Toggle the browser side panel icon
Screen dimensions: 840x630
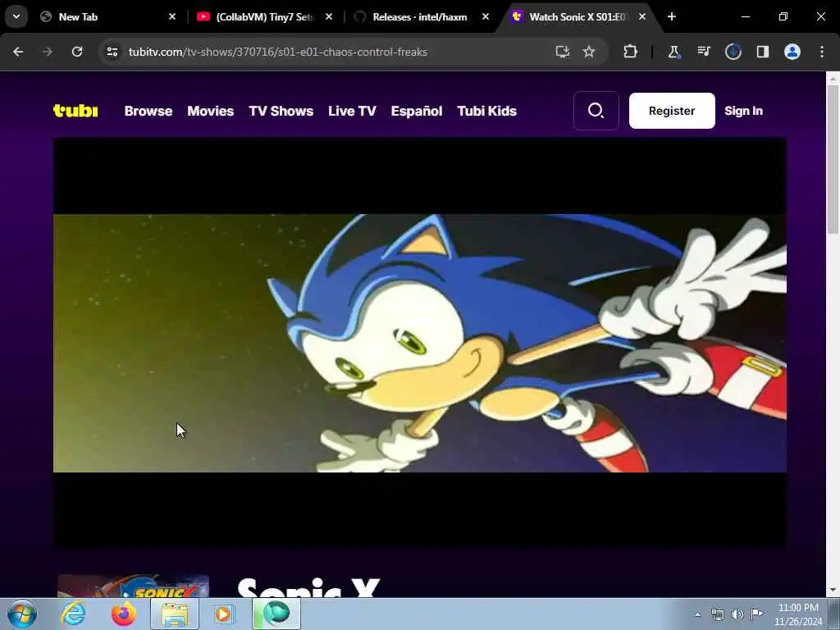coord(762,52)
